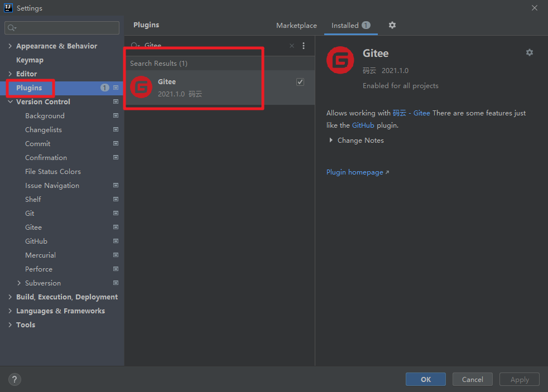Click the help question mark button

(15, 379)
